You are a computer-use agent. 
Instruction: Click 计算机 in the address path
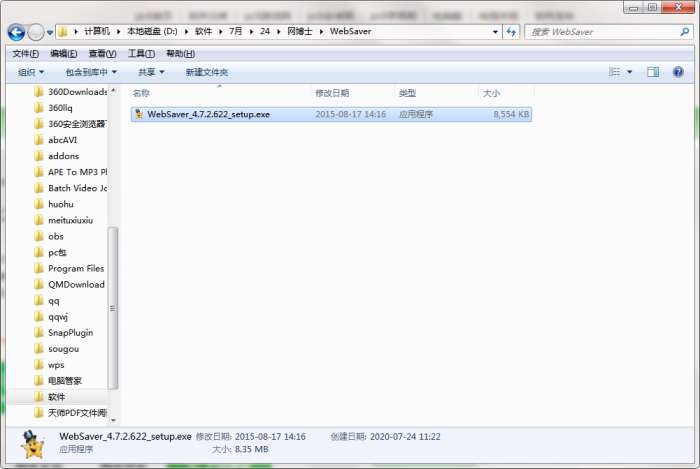(97, 31)
